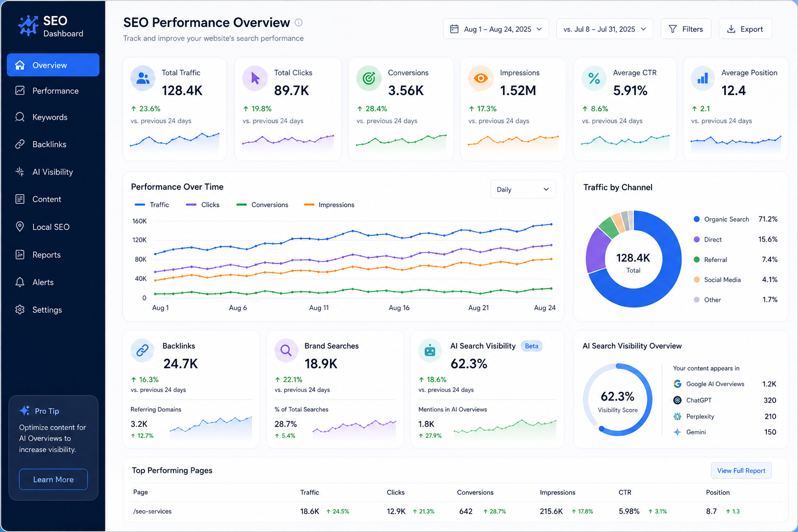The width and height of the screenshot is (798, 532).
Task: Click the Local SEO pin icon in sidebar
Action: (x=20, y=227)
